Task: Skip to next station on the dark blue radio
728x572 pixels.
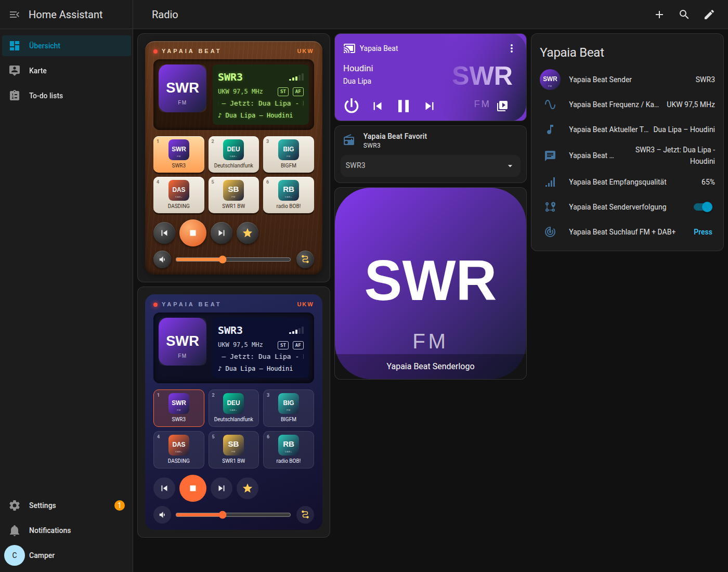Action: coord(222,488)
